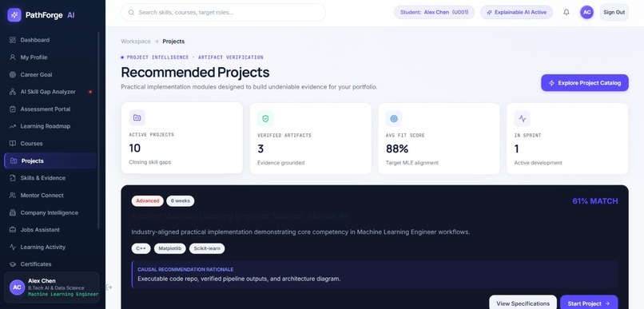
Task: Click the search skills and courses field
Action: click(224, 12)
